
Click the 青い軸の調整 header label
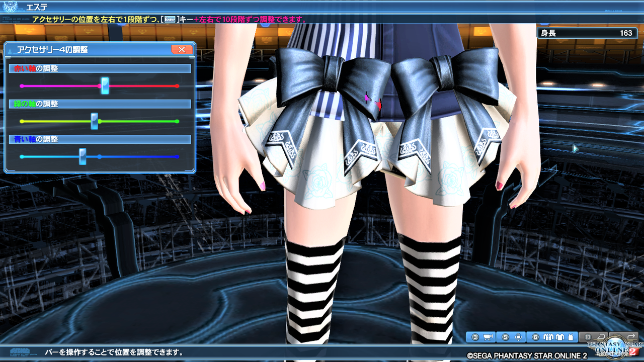click(x=36, y=139)
